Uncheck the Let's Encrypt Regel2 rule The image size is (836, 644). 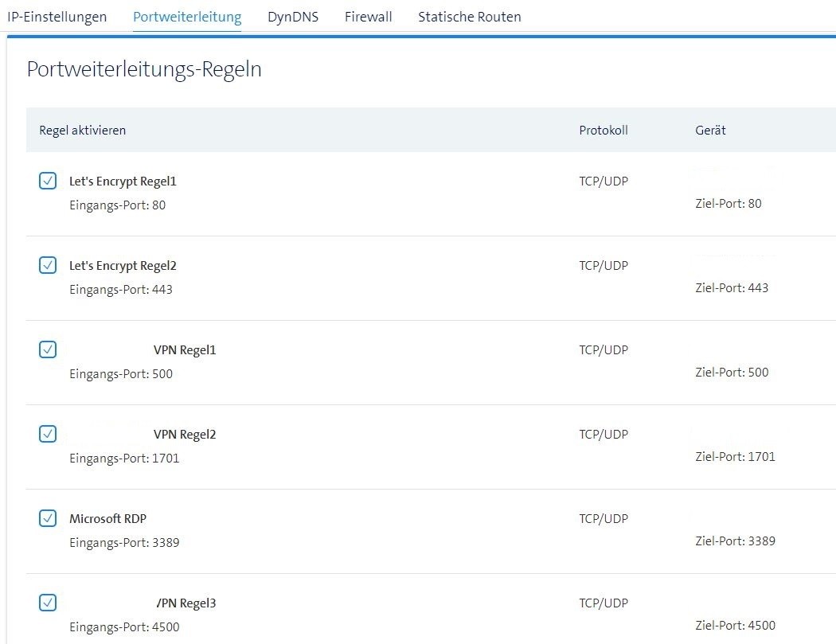[48, 265]
